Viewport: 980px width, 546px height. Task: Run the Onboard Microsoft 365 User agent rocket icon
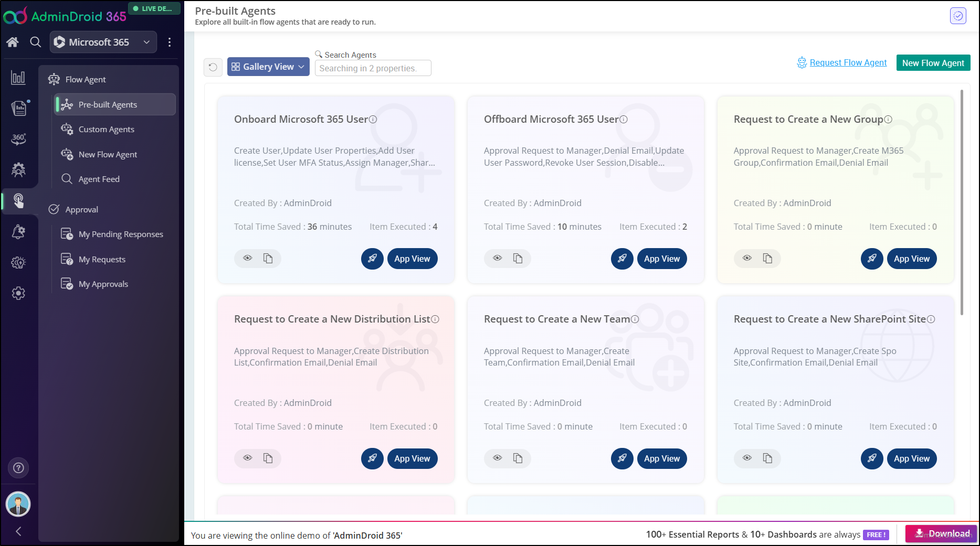click(x=372, y=259)
